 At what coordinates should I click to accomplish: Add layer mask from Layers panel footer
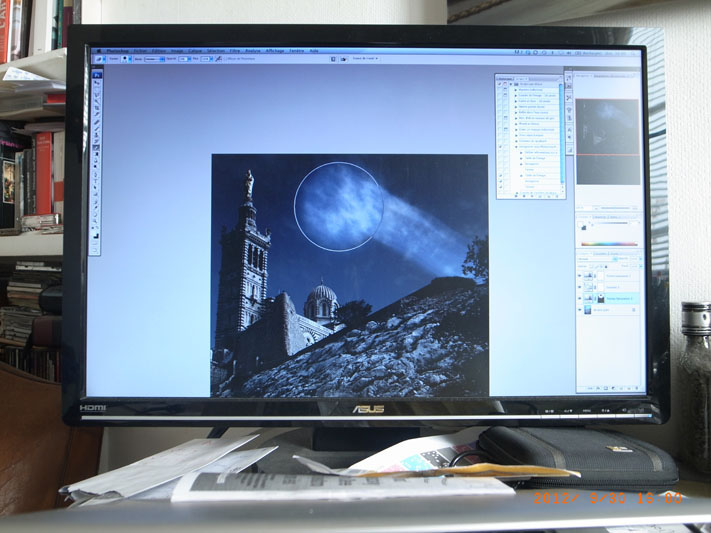click(606, 388)
